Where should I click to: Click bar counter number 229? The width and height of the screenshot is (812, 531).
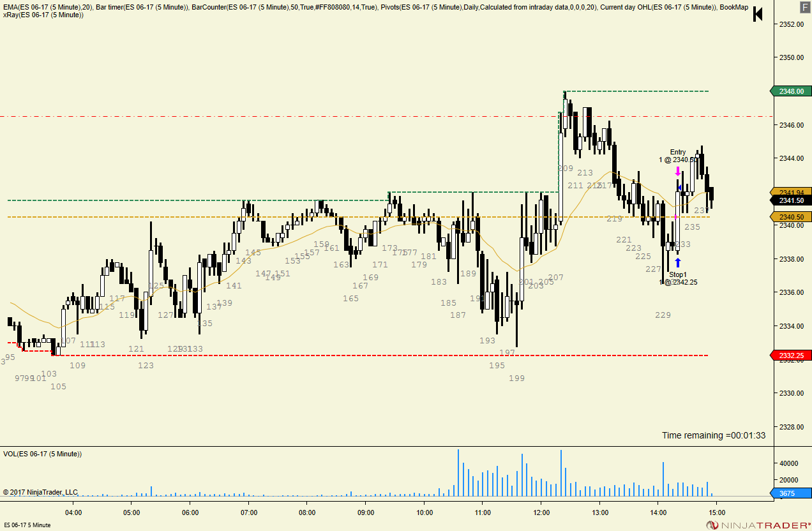coord(663,315)
